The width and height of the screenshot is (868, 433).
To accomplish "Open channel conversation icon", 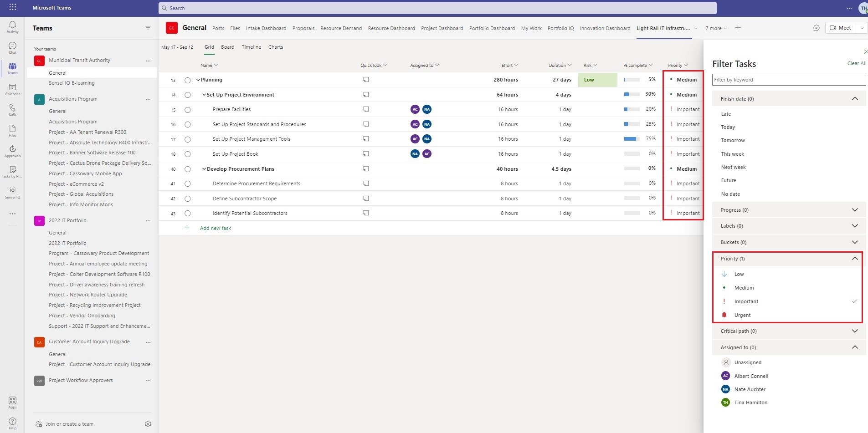I will [816, 28].
